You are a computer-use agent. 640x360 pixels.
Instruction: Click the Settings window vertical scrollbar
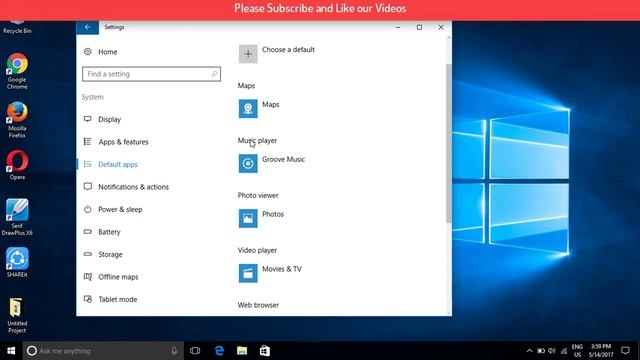[449, 143]
